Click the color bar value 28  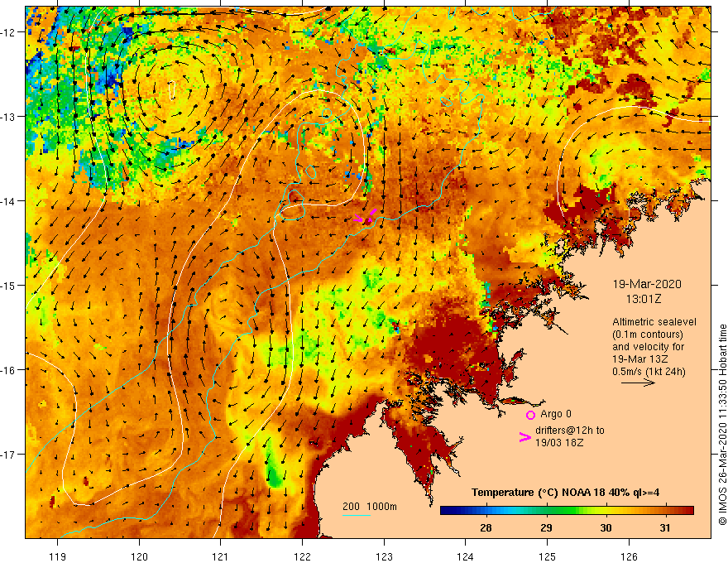486,528
